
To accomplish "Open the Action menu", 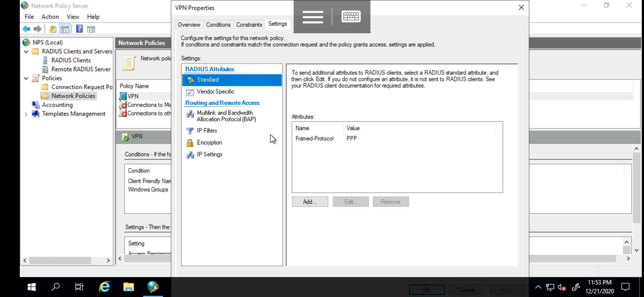I will (50, 17).
